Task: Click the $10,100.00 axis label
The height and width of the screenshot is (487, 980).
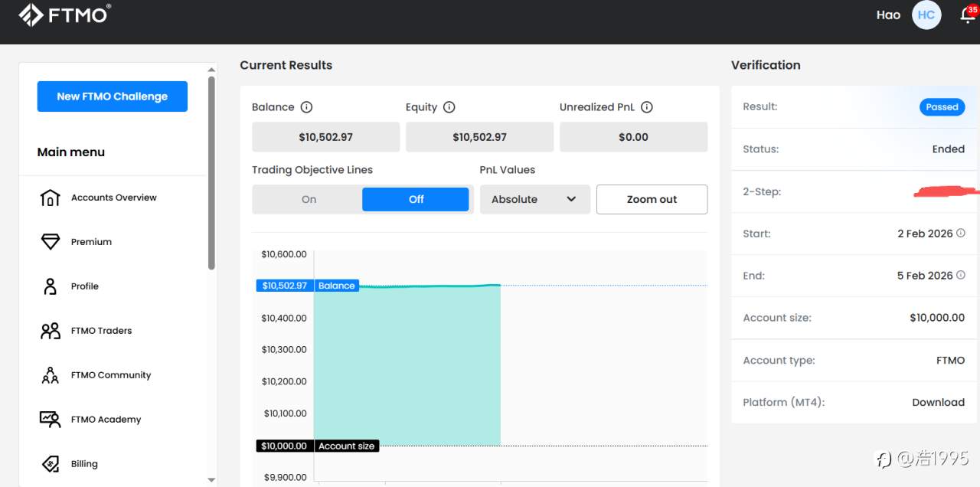Action: tap(285, 413)
